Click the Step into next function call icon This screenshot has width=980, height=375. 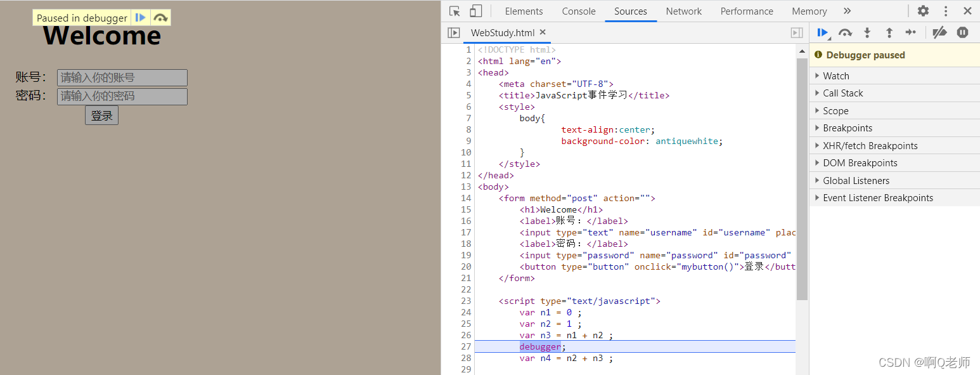tap(867, 32)
